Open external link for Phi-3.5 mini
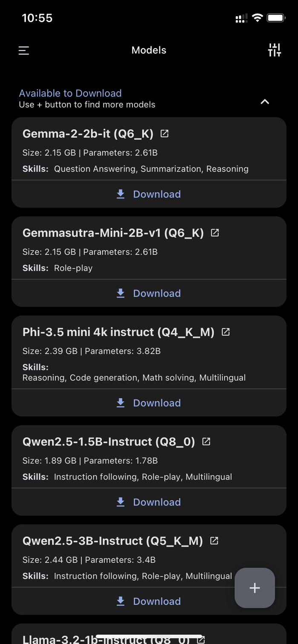Viewport: 298px width, 644px height. click(x=226, y=332)
